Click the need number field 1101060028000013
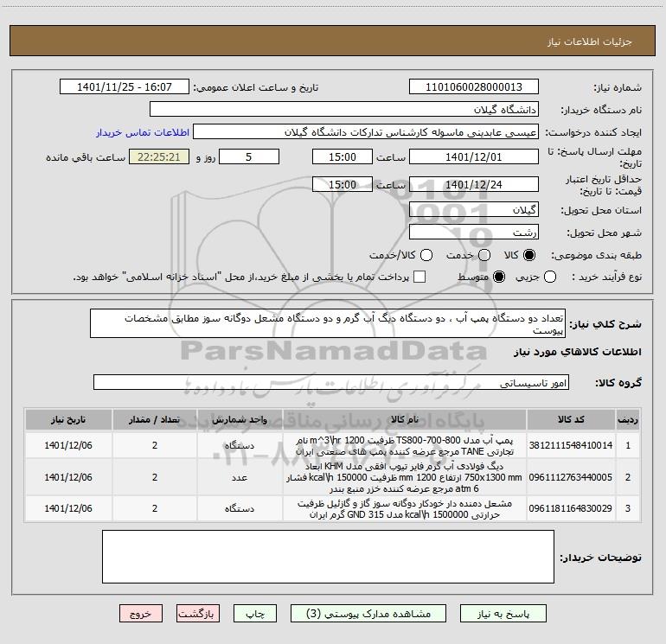The width and height of the screenshot is (666, 644). 474,87
